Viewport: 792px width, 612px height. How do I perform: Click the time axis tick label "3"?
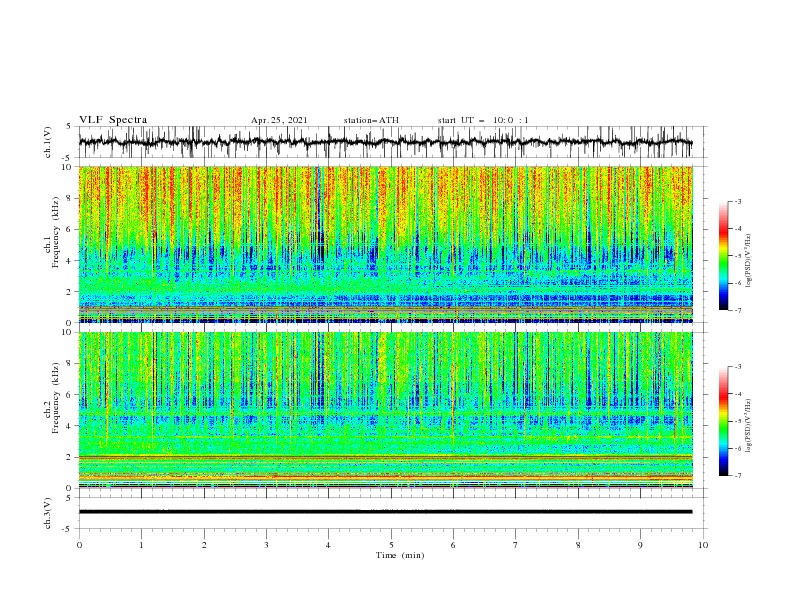(x=266, y=545)
